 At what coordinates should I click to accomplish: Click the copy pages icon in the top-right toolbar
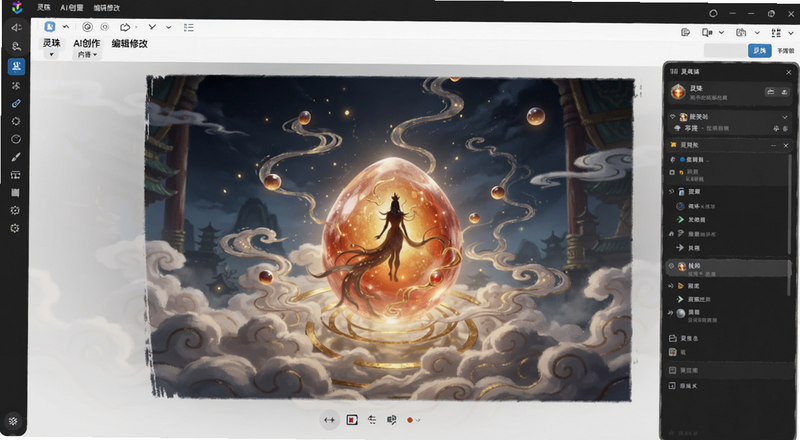pos(741,33)
